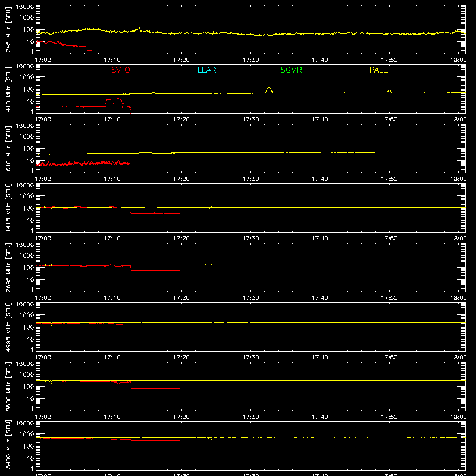Click 17:50 time label under 610 MHz plot

click(x=389, y=179)
